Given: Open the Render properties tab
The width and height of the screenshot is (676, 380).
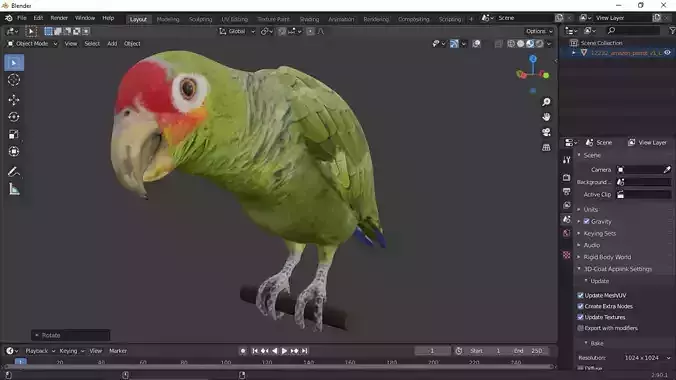Looking at the screenshot, I should pos(566,177).
